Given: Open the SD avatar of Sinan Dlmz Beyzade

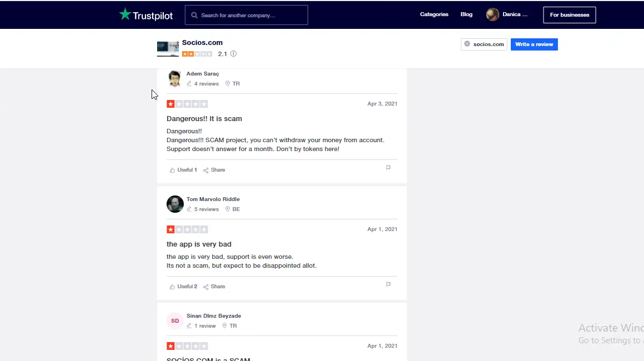Looking at the screenshot, I should (x=175, y=321).
